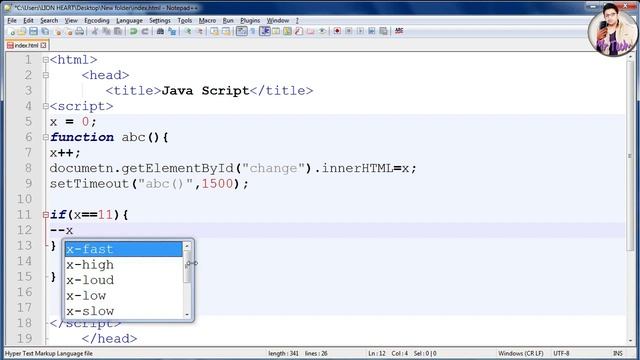
Task: Open the Window menu
Action: [278, 20]
